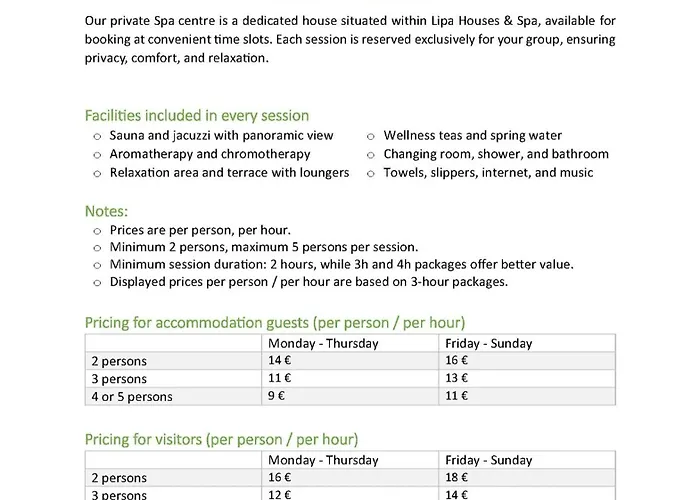The width and height of the screenshot is (700, 500).
Task: Click the green "Notes:" heading
Action: (106, 212)
